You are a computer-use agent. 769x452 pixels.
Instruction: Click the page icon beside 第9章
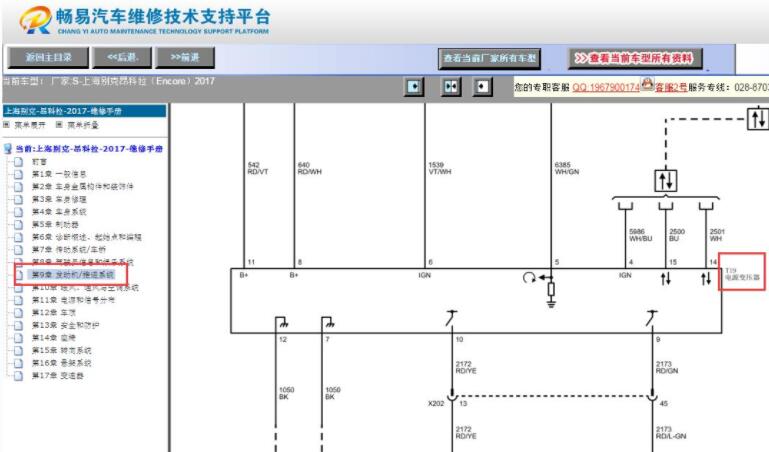[x=18, y=275]
